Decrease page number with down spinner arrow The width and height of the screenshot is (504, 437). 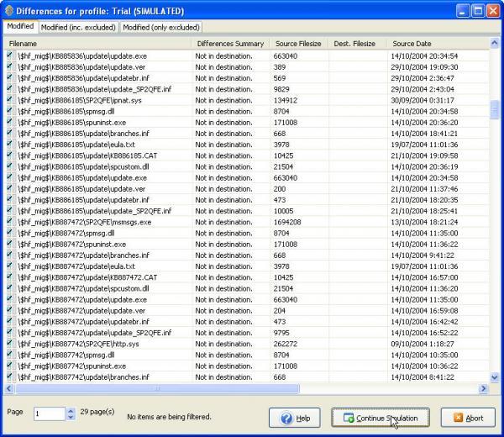[71, 417]
